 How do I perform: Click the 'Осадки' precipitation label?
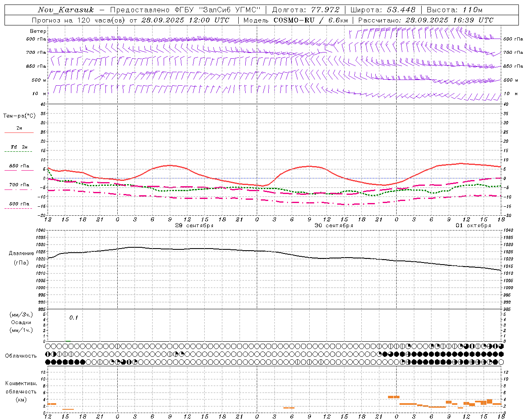pyautogui.click(x=21, y=322)
